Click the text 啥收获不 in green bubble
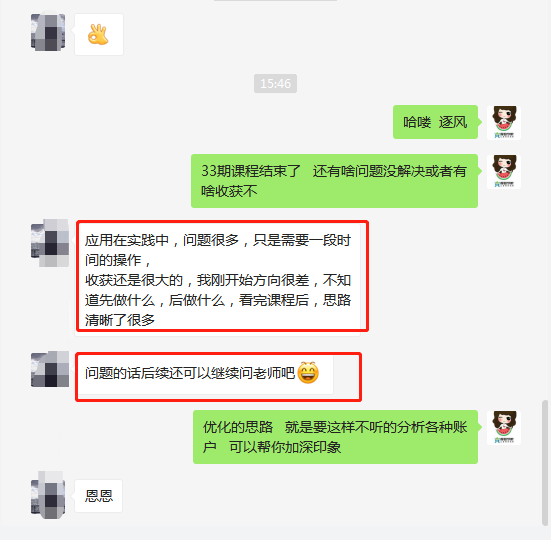Screen dimensions: 551x540 (229, 191)
